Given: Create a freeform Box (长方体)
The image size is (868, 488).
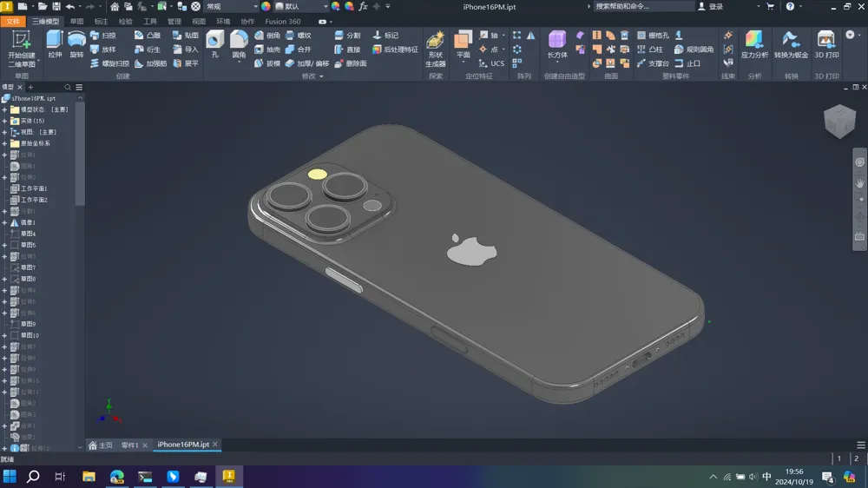Looking at the screenshot, I should (x=557, y=45).
